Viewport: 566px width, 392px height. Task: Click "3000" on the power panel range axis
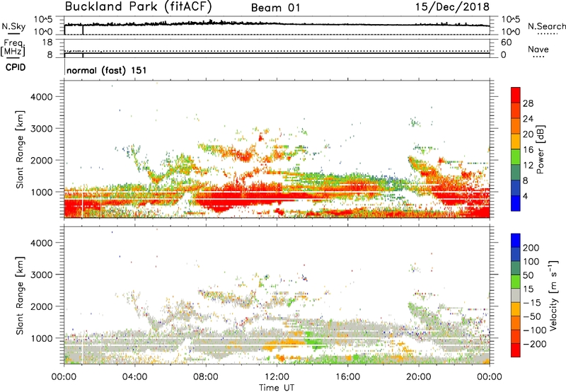42,129
